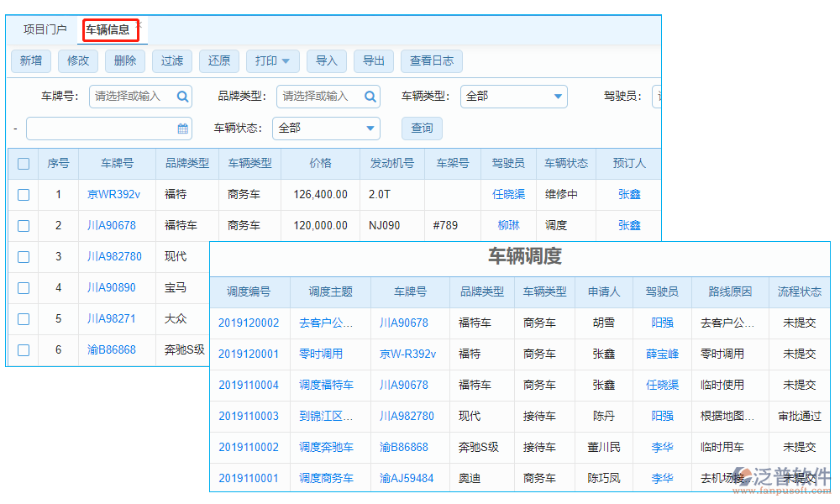This screenshot has height=504, width=840.
Task: Click the 新增 button to add record
Action: pos(30,60)
